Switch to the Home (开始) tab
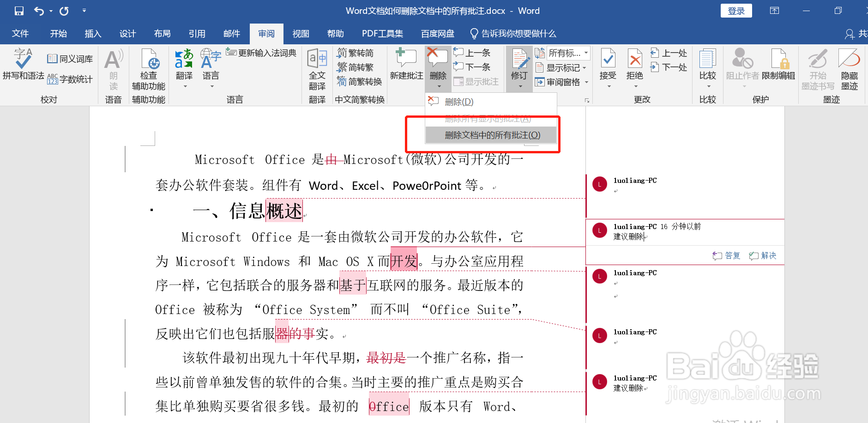The height and width of the screenshot is (423, 868). pos(59,34)
